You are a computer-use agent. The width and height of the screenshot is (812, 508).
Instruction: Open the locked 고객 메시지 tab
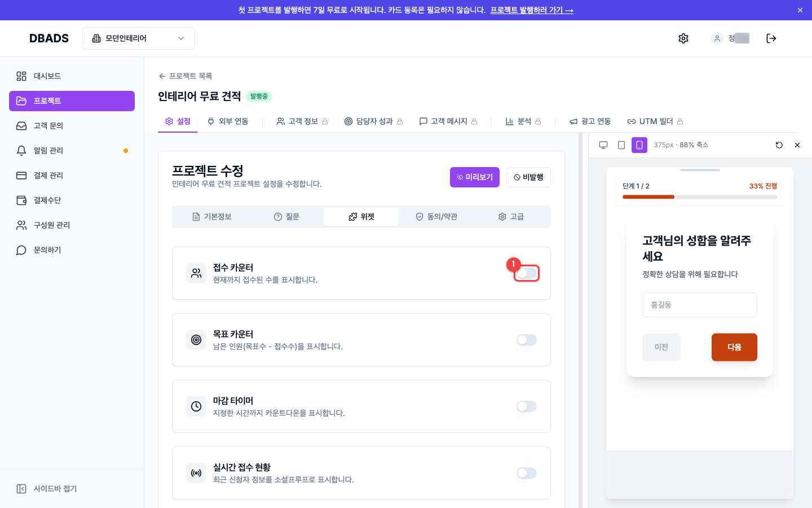(448, 121)
